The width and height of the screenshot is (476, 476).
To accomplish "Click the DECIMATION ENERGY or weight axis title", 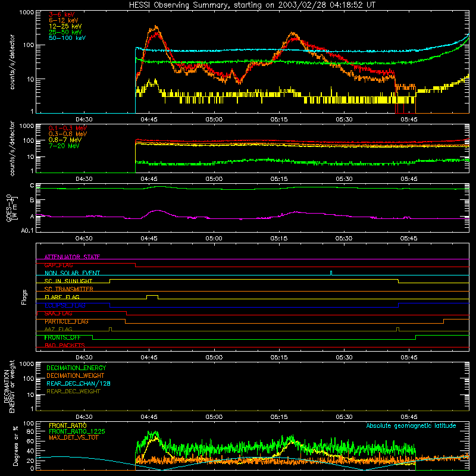I will pos(9,387).
